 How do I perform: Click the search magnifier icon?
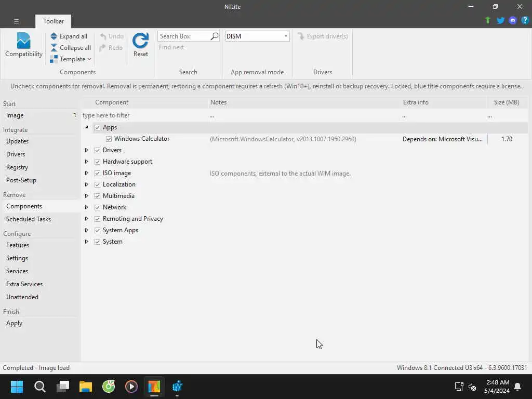tap(215, 36)
